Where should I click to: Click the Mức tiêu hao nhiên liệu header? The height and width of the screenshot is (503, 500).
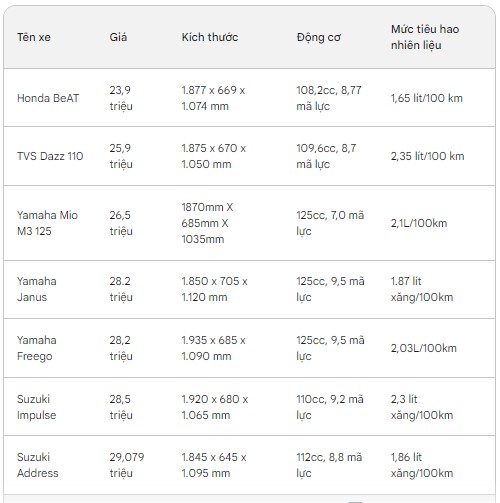point(425,37)
